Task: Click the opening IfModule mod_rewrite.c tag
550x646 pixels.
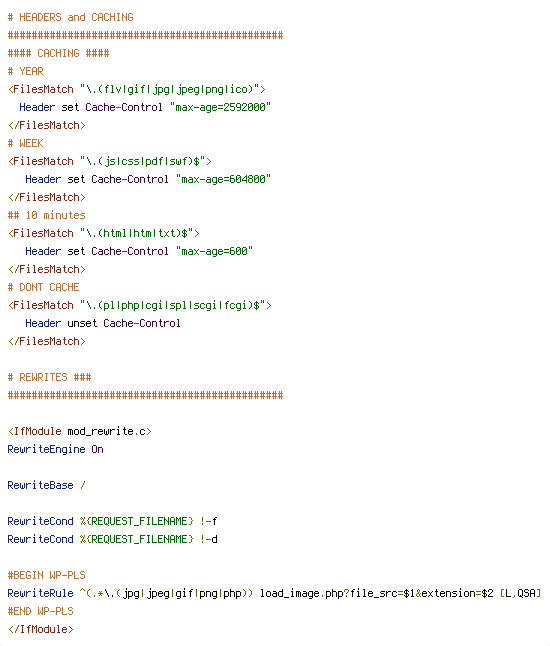Action: click(80, 431)
